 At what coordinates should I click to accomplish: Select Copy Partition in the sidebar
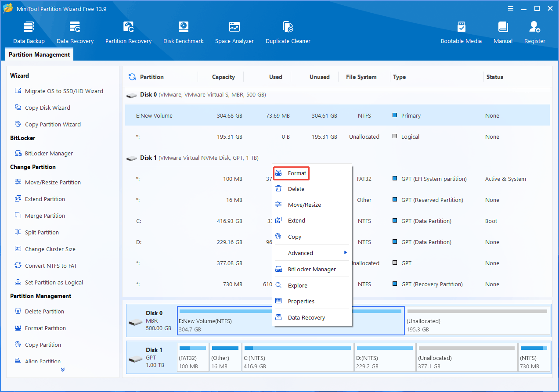point(38,345)
